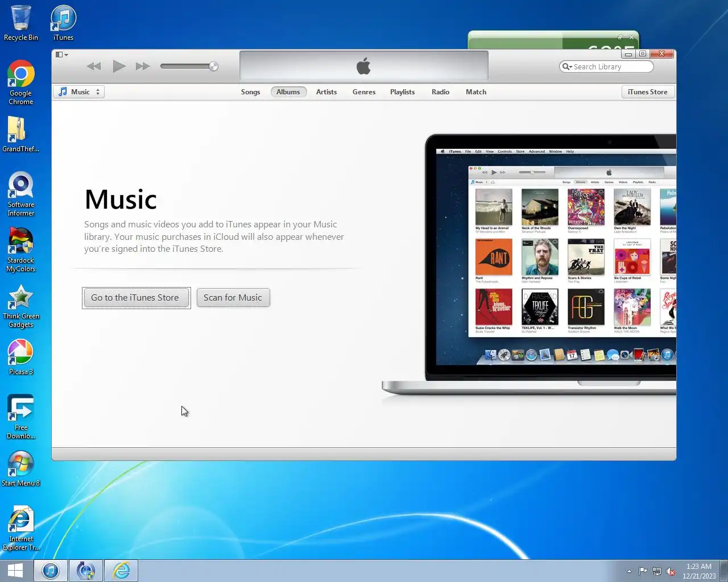Click the Scan for Music button
The width and height of the screenshot is (728, 582).
coord(233,298)
